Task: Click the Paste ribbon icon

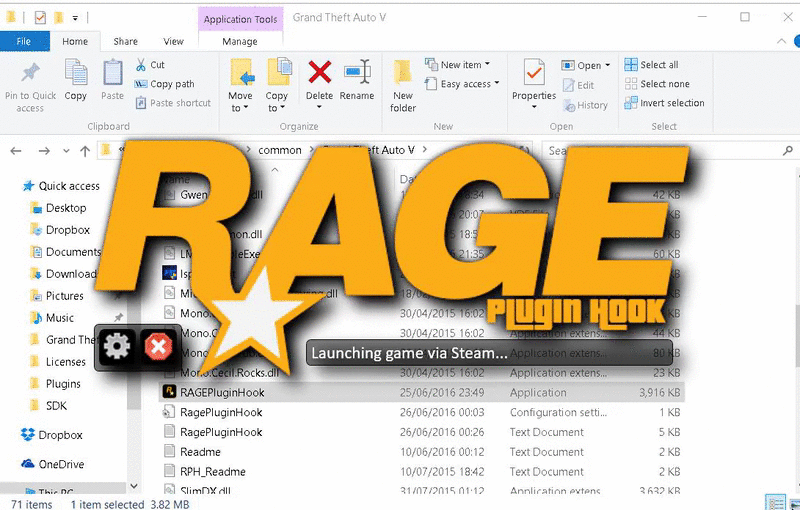Action: tap(112, 80)
